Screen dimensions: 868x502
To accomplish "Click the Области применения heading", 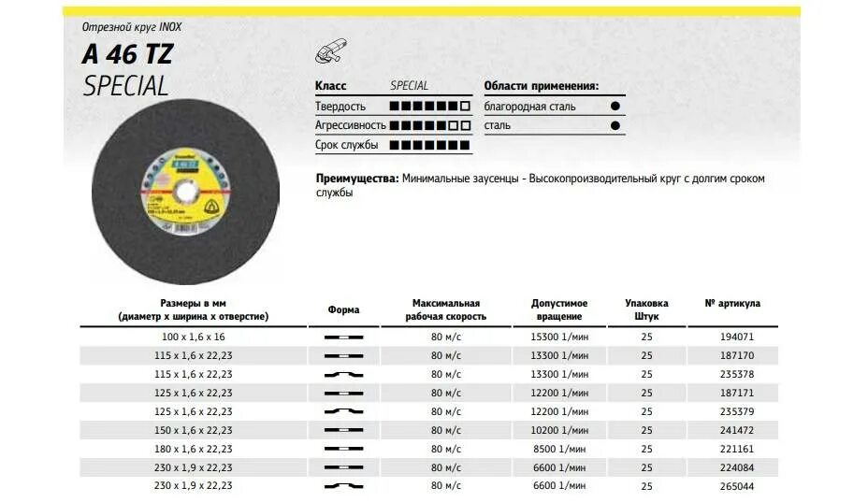I will tap(542, 86).
